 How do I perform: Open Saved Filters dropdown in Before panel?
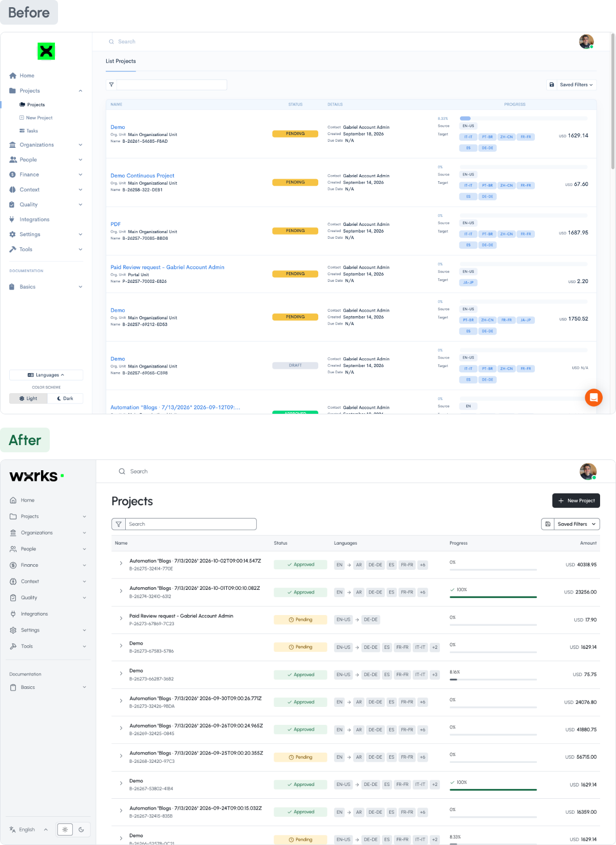click(x=576, y=85)
